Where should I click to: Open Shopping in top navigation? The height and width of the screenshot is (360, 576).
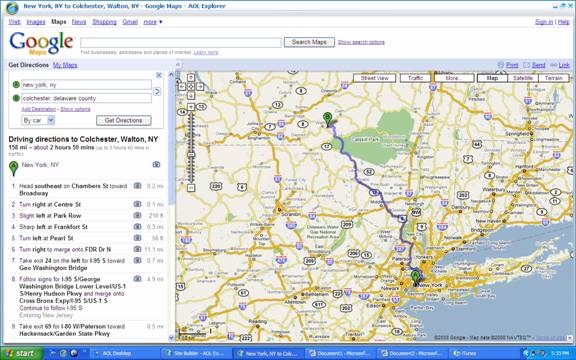pos(104,22)
